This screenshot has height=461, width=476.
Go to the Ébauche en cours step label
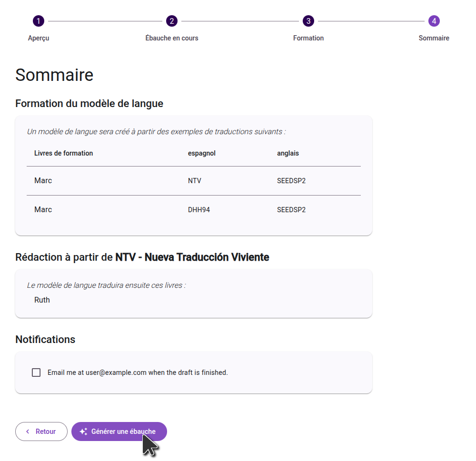[x=172, y=38]
